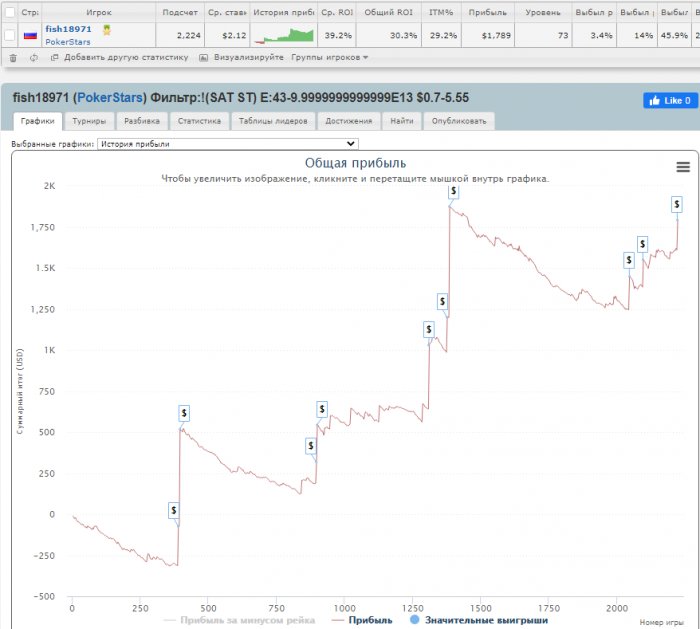Click the last dollar marker at chart's right edge
The width and height of the screenshot is (700, 629).
click(678, 204)
